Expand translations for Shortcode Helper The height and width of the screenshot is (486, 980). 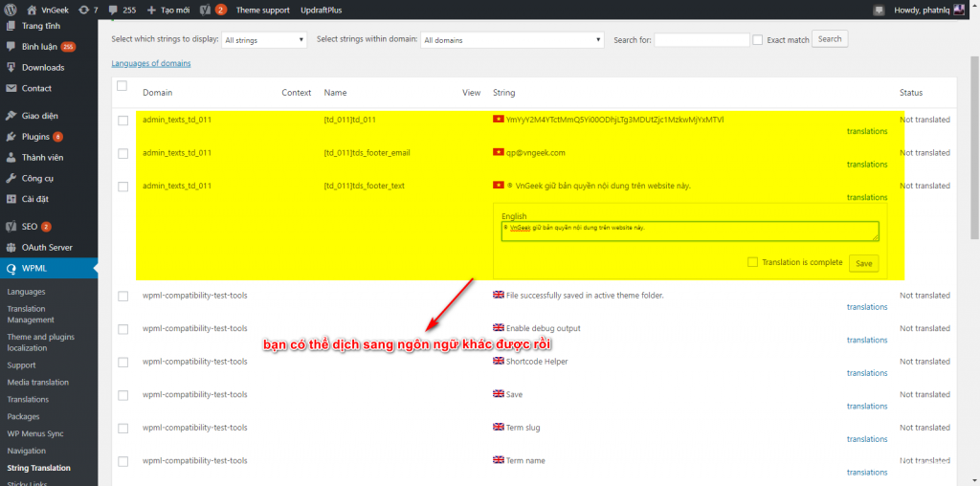pos(867,373)
